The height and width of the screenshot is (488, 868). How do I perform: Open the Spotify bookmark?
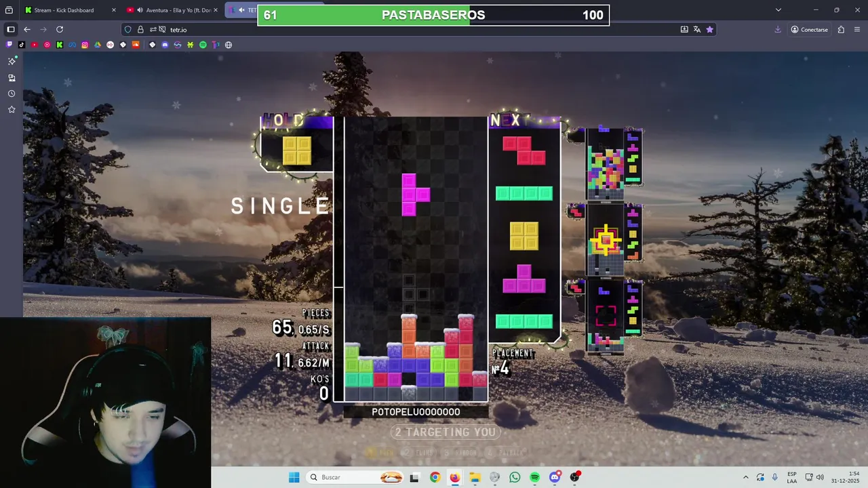click(203, 45)
